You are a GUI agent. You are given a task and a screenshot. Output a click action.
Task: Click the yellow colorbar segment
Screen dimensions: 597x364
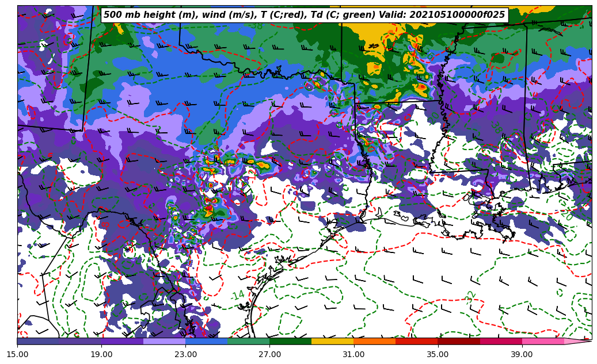point(332,341)
